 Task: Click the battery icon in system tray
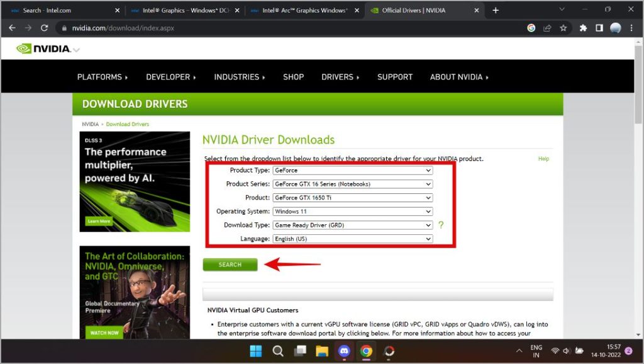point(579,351)
